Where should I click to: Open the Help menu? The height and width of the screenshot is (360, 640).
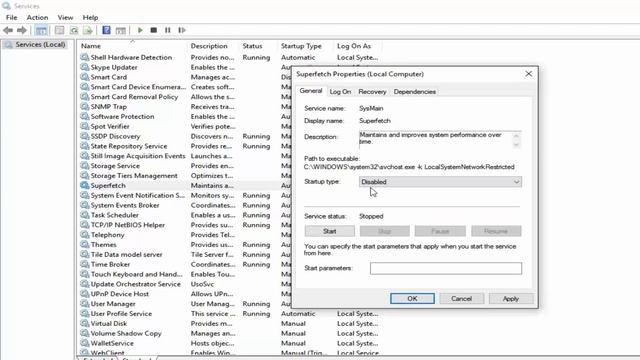coord(90,18)
